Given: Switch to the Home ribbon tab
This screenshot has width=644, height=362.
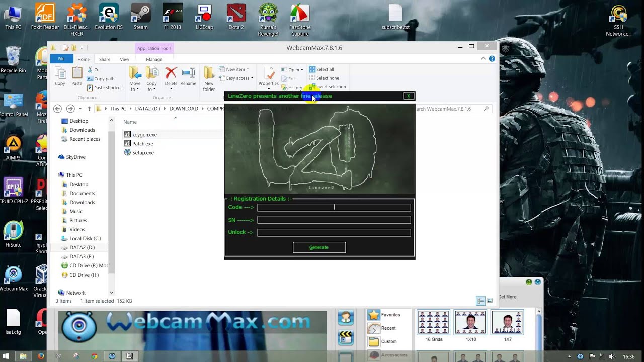Looking at the screenshot, I should (84, 59).
